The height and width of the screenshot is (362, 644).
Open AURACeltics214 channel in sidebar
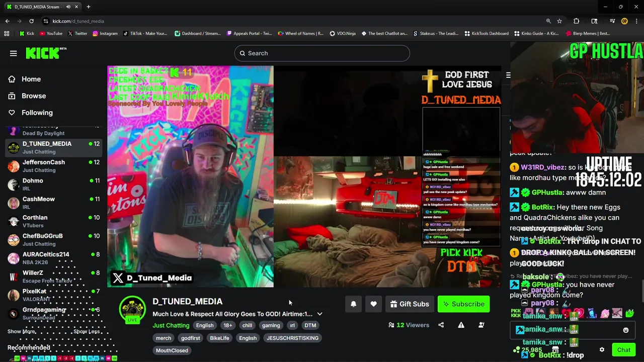click(x=54, y=258)
